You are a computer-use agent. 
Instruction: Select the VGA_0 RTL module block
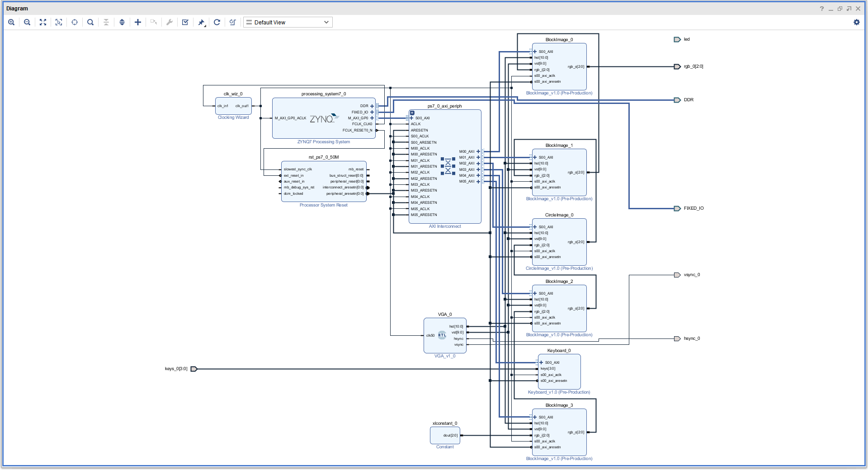tap(445, 336)
